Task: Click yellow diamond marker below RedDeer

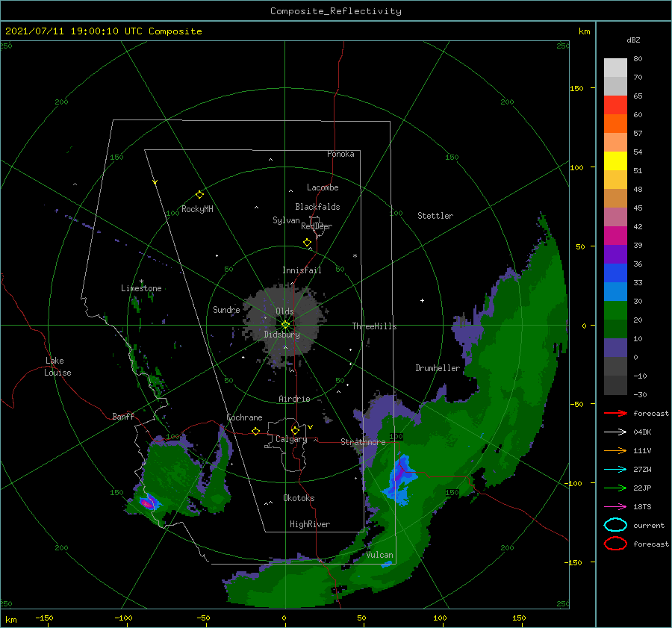Action: tap(308, 243)
